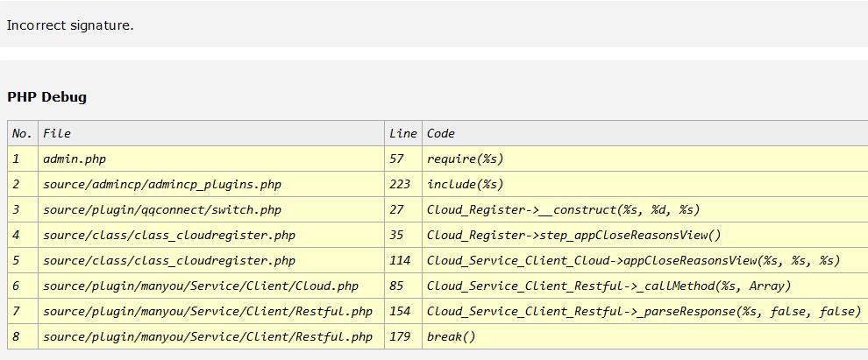This screenshot has height=360, width=868.
Task: Click source/plugin/qqconnect/switch.php file entry
Action: 162,209
